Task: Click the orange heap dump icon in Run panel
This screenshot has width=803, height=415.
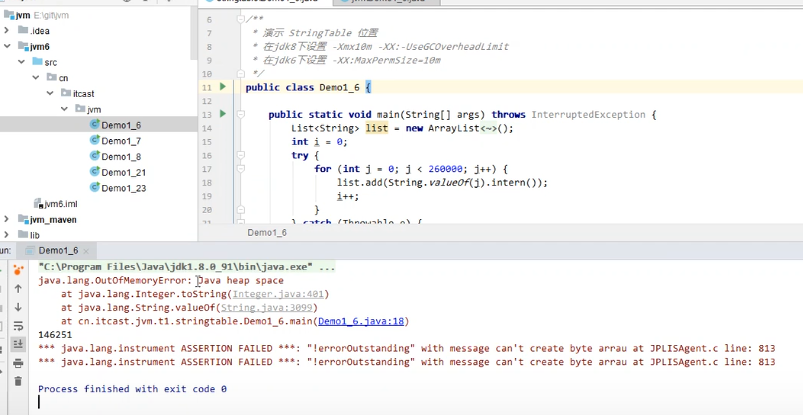Action: [x=18, y=270]
